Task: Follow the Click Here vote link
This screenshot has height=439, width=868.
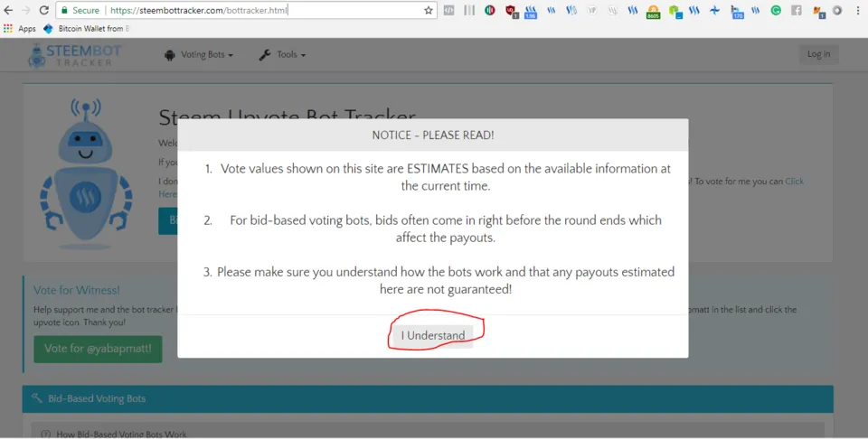Action: click(795, 182)
